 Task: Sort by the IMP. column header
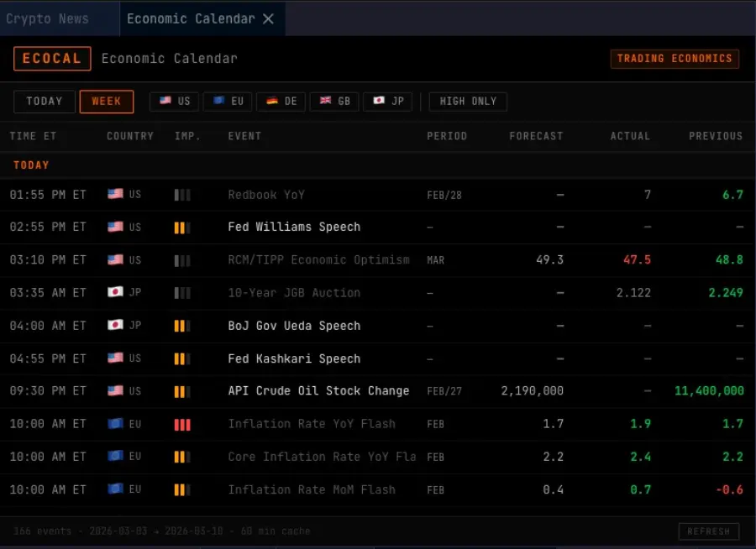point(186,136)
